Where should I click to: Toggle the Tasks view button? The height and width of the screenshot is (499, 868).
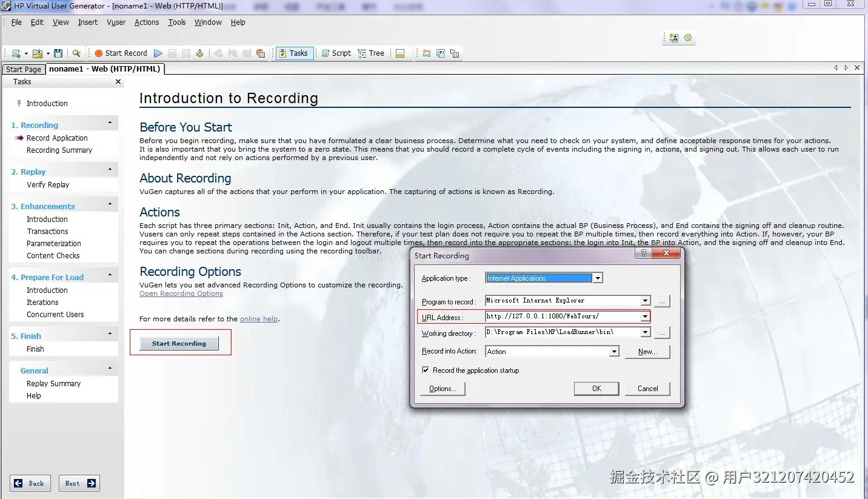[294, 53]
